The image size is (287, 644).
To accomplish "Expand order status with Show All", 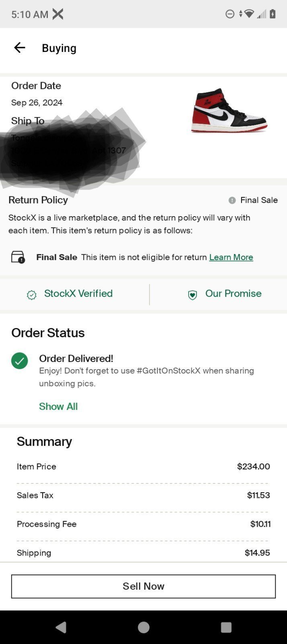I will (x=58, y=407).
